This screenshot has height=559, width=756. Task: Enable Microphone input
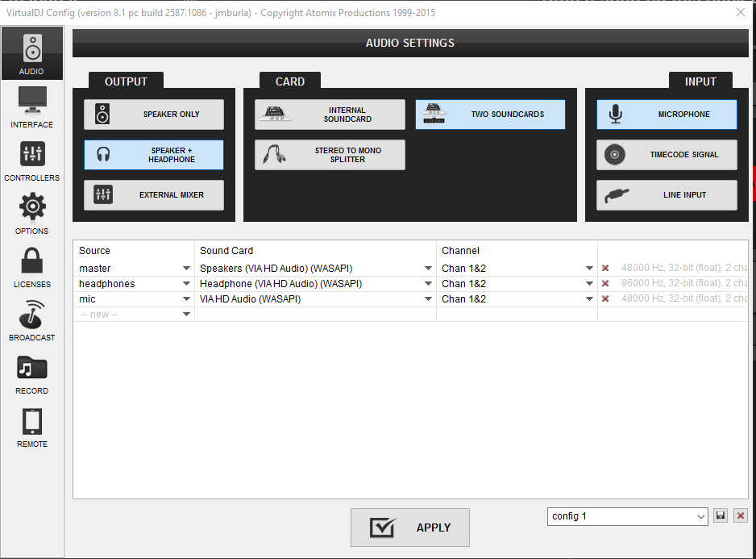pos(667,115)
